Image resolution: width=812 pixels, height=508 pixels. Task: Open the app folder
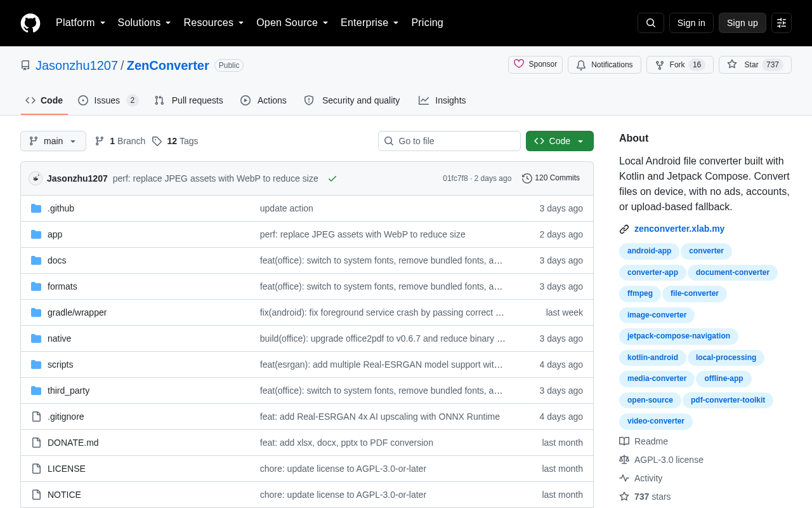point(55,234)
